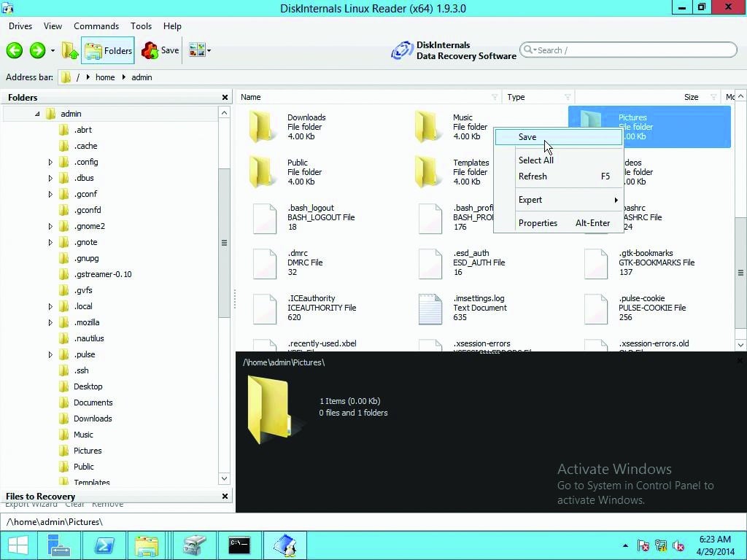Viewport: 747px width, 560px height.
Task: Click Refresh in the context menu
Action: (x=533, y=176)
